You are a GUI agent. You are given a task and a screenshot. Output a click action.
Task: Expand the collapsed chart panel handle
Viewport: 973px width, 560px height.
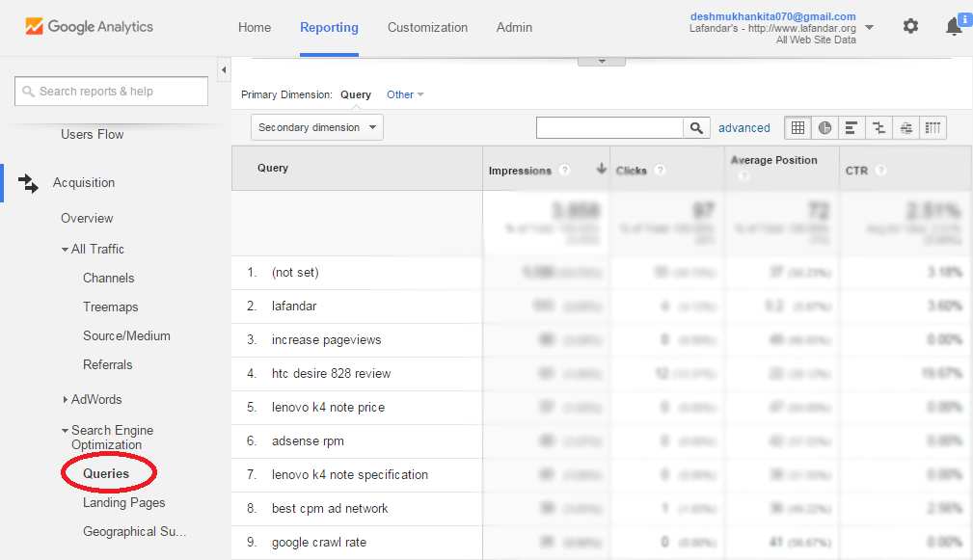click(x=602, y=61)
